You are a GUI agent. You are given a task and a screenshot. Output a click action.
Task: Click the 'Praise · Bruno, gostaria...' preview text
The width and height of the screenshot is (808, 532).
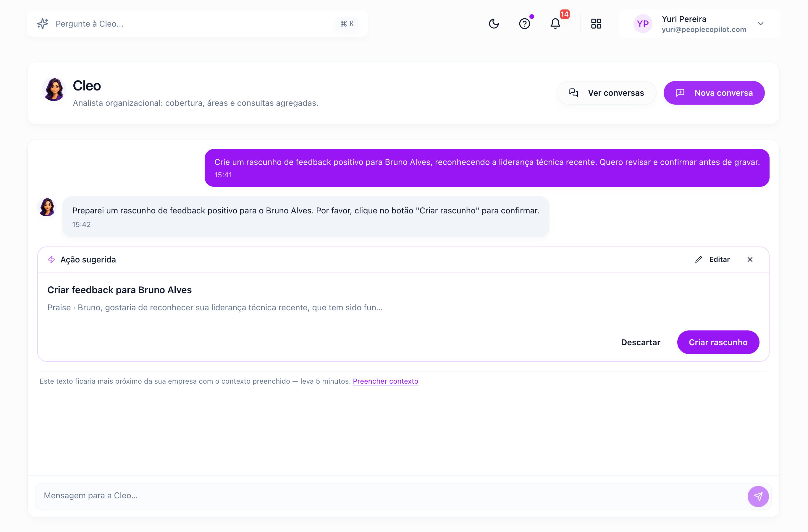point(215,307)
